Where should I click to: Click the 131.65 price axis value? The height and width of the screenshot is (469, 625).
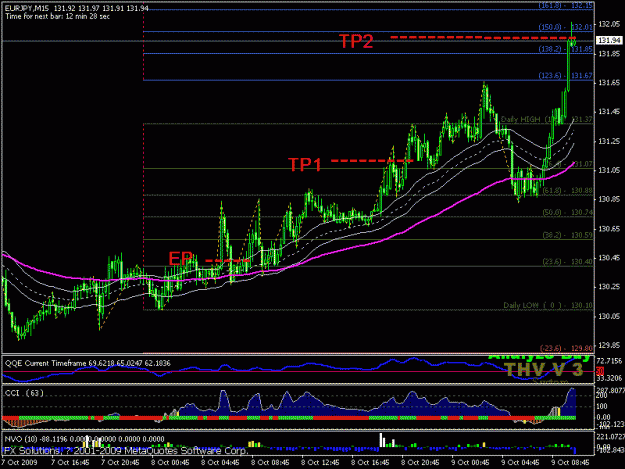(x=609, y=82)
